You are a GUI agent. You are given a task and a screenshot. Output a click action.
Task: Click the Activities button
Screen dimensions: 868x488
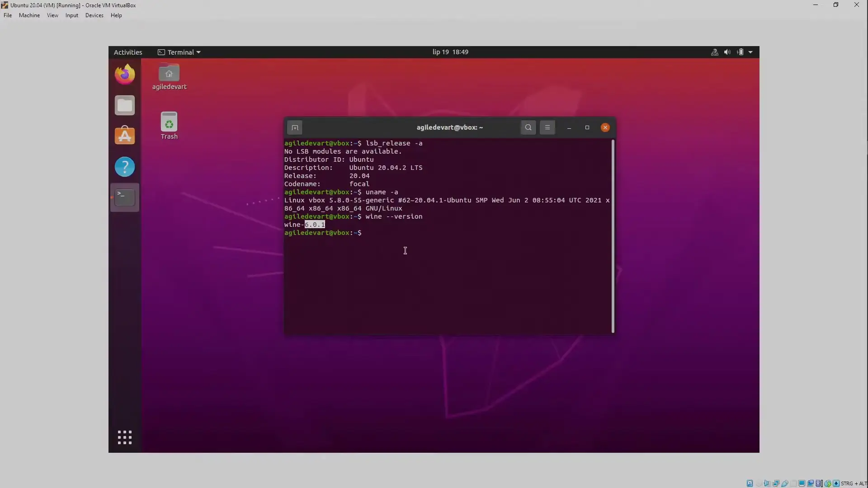pos(128,52)
